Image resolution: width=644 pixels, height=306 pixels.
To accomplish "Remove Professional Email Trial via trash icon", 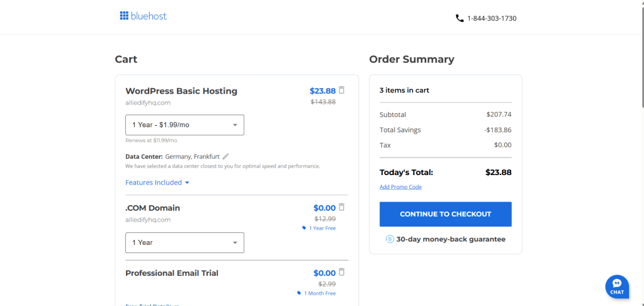I will 342,272.
